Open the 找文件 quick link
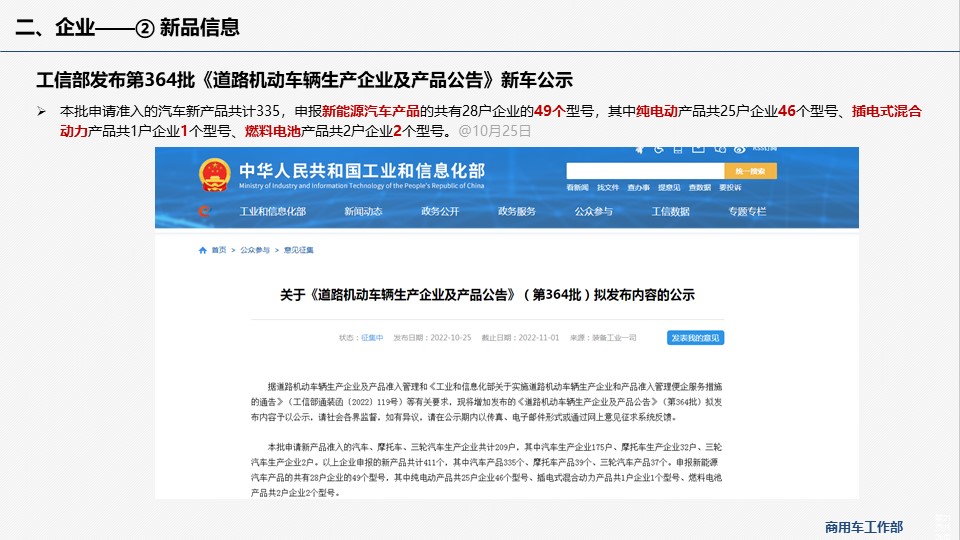 (608, 187)
